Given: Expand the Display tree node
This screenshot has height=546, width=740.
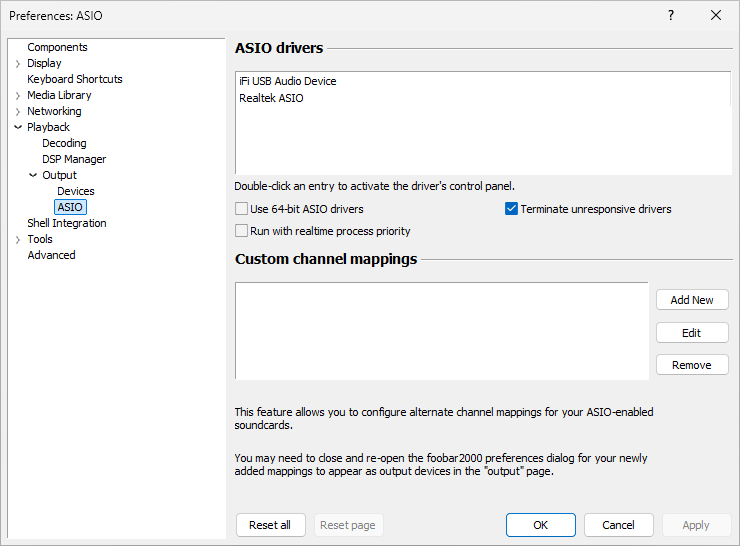Looking at the screenshot, I should coord(18,63).
